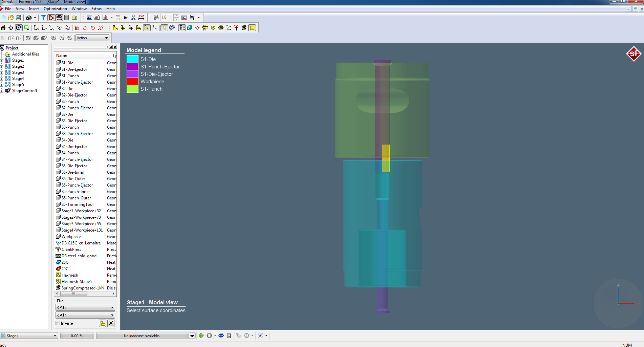Open the first Filter All dropdown

coord(85,307)
